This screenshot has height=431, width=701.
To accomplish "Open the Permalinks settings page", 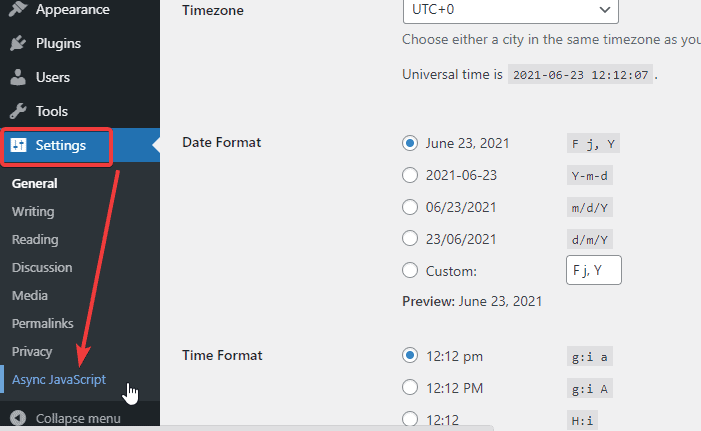I will (x=41, y=323).
